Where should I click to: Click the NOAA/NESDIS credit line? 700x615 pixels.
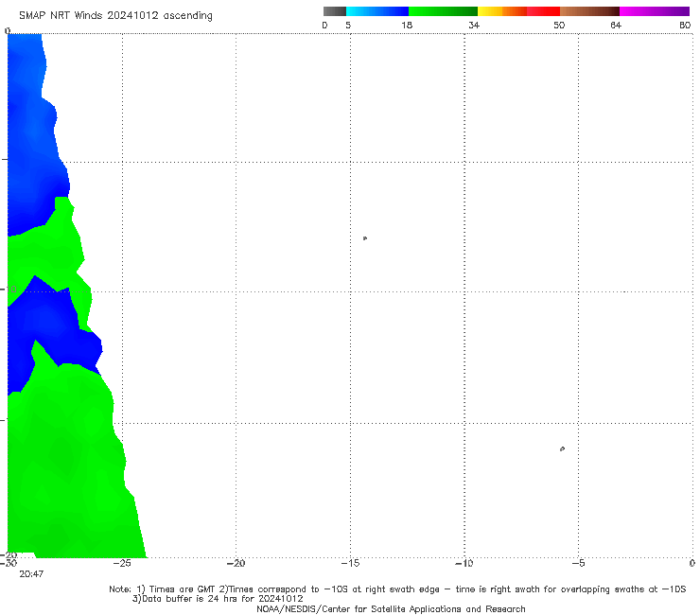pos(391,609)
